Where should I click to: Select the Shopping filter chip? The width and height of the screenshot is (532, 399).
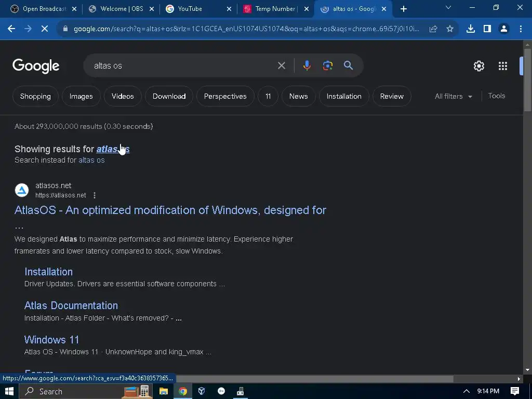point(35,96)
